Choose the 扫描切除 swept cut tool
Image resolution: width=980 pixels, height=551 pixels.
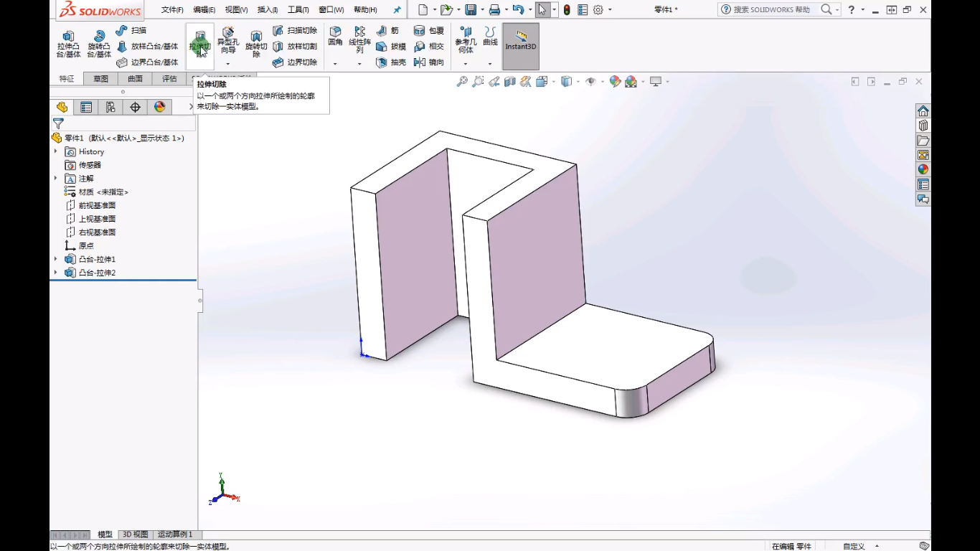click(x=295, y=31)
